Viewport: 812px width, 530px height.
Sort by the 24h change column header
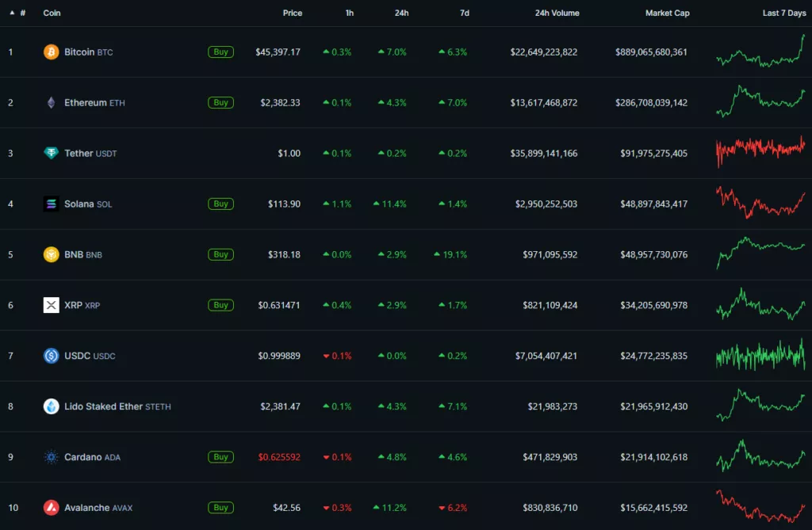coord(401,13)
